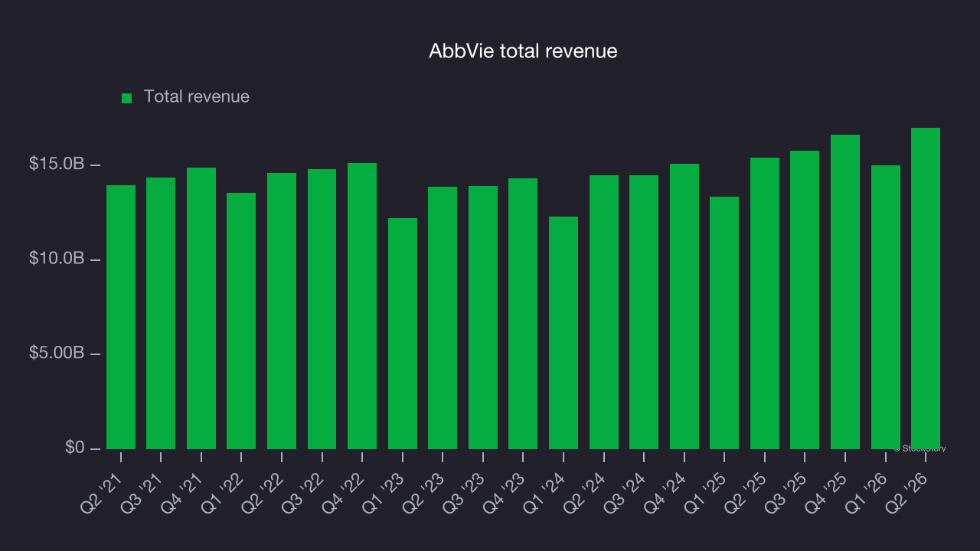Select the "Total revenue" legend label
The image size is (980, 551).
coord(197,97)
